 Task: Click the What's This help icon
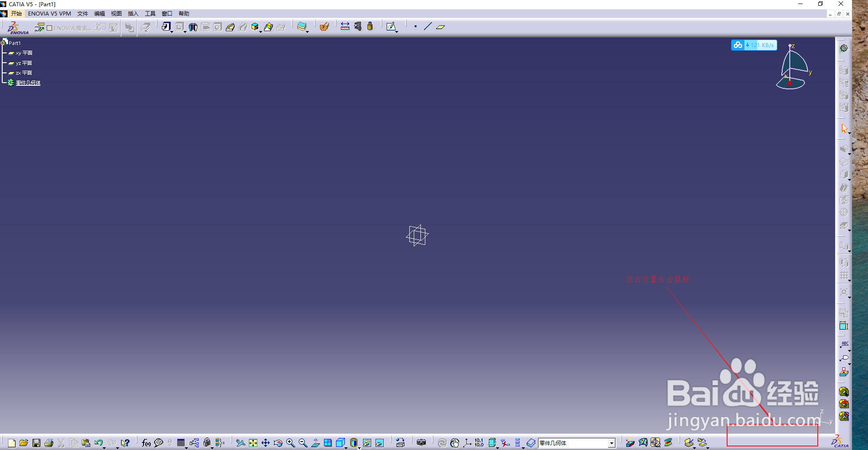click(125, 443)
